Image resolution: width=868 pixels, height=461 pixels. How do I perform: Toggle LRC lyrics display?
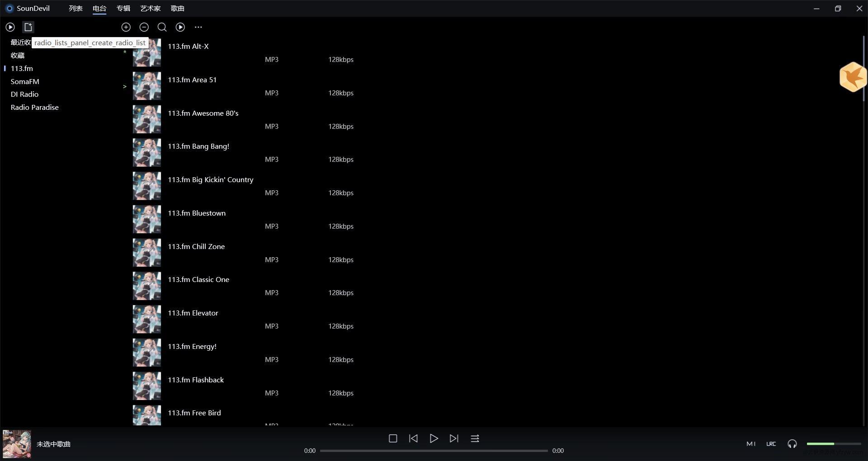(x=771, y=444)
